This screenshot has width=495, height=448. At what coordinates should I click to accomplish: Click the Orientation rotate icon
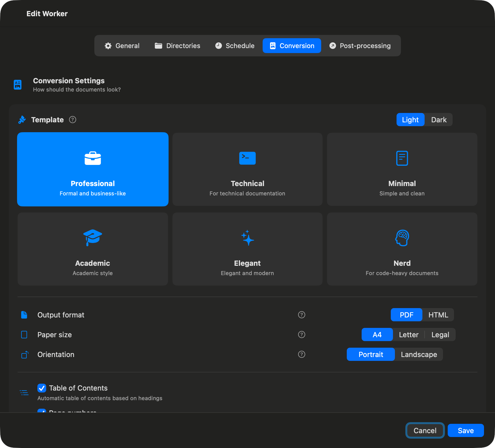(25, 355)
